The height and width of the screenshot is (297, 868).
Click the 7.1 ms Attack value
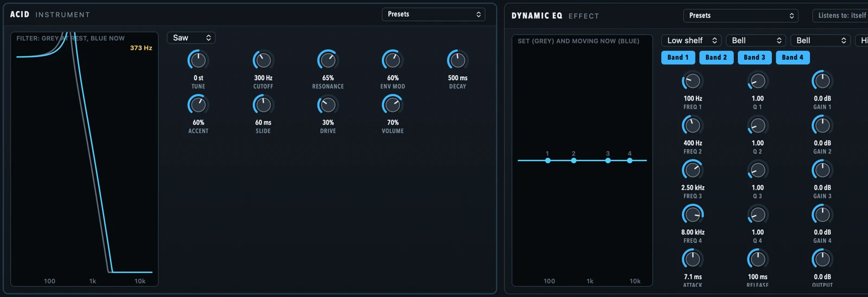[693, 277]
